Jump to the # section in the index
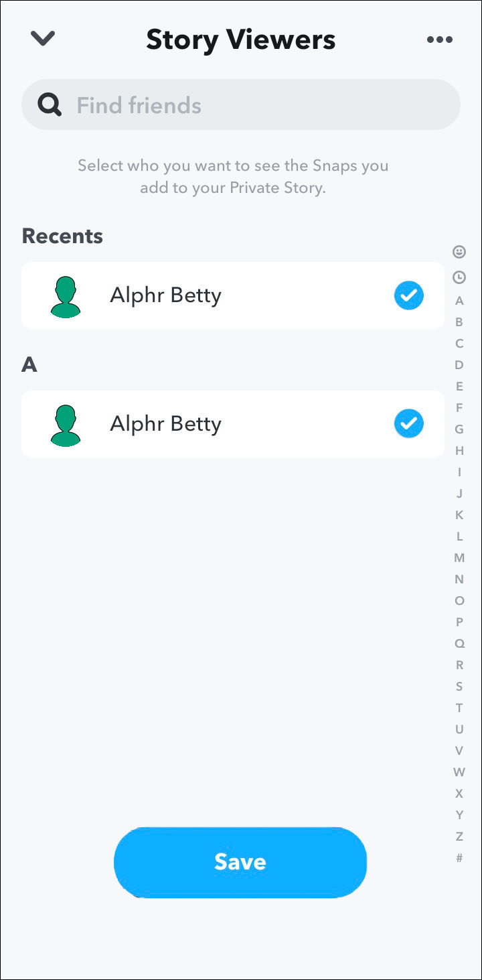Screen dimensions: 482x980 pyautogui.click(x=459, y=858)
